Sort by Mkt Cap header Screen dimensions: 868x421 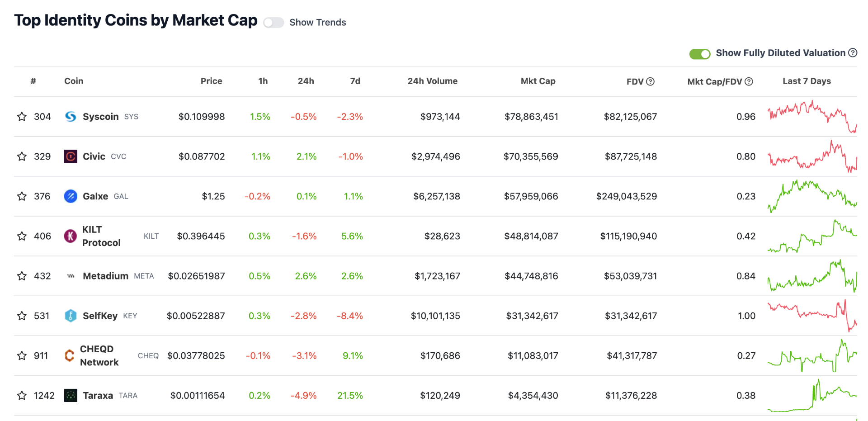(538, 81)
